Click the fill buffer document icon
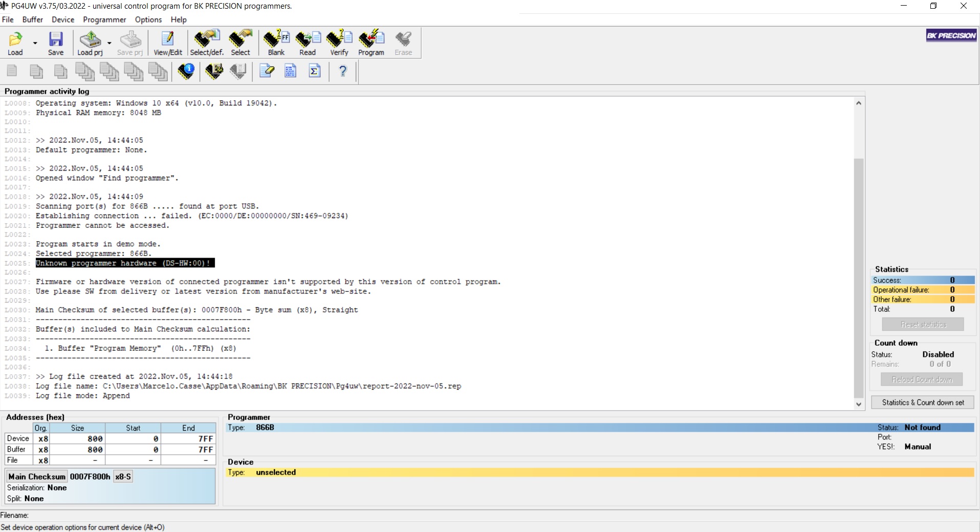980x532 pixels. click(x=290, y=71)
